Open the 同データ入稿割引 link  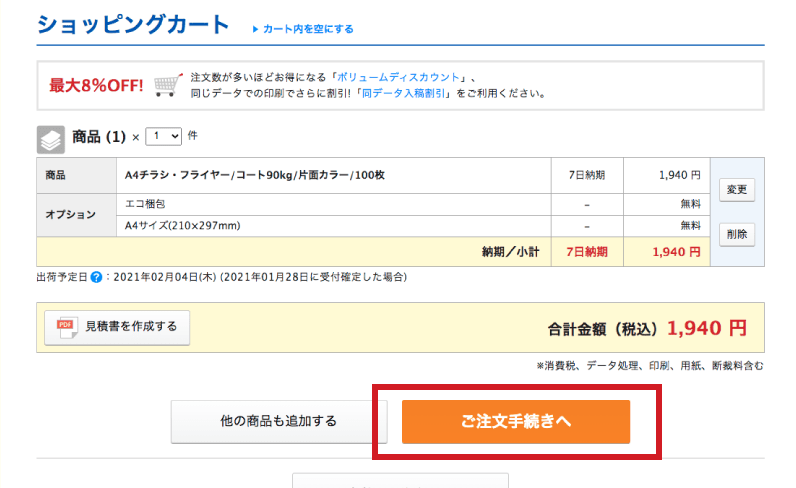[x=405, y=93]
